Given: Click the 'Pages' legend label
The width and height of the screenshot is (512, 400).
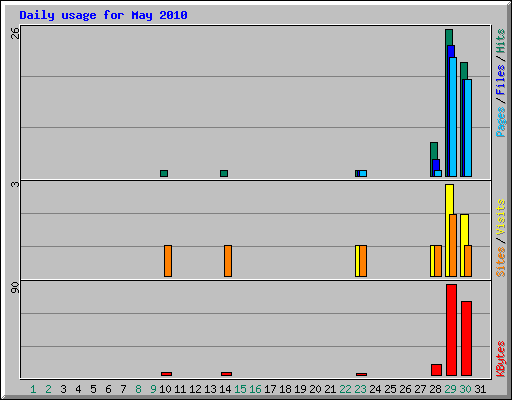Looking at the screenshot, I should pyautogui.click(x=500, y=122).
